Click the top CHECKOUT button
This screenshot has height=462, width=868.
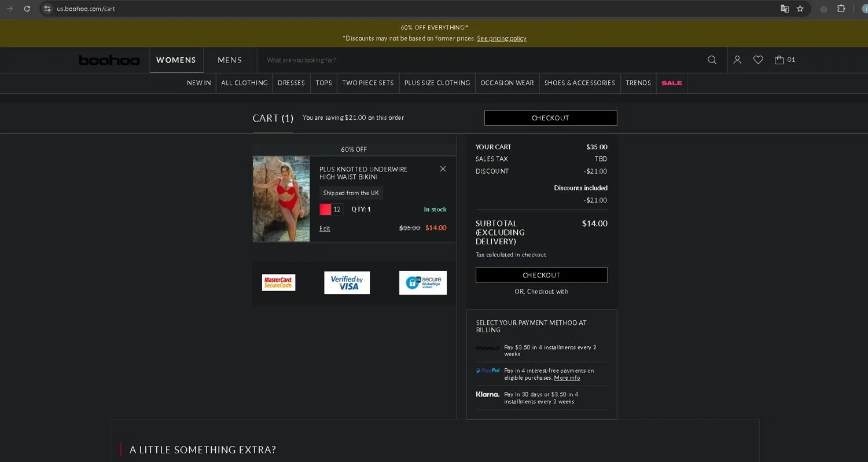(x=550, y=118)
